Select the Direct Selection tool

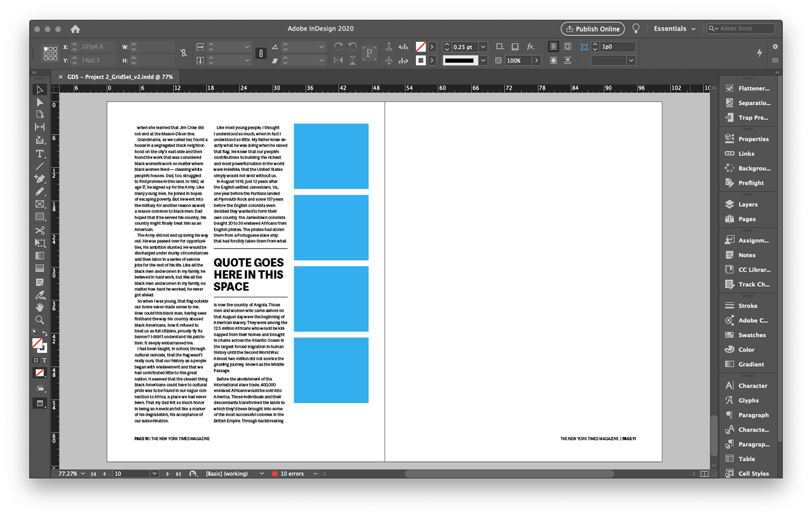tap(39, 102)
